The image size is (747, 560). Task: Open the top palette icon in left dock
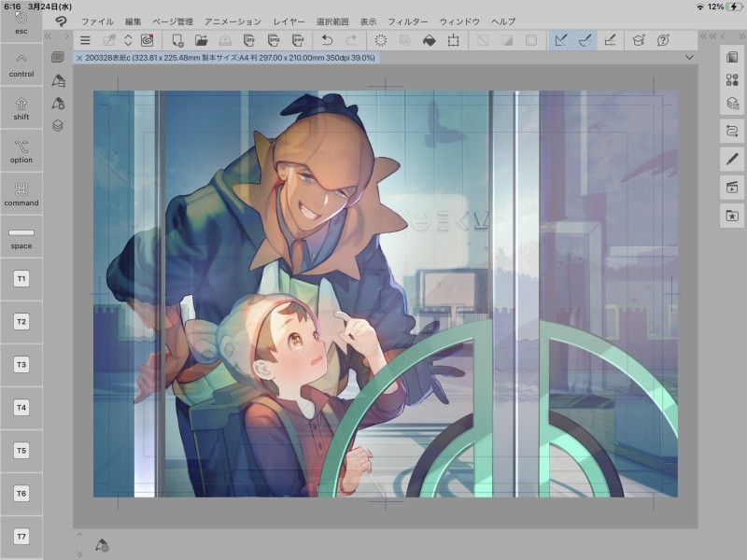point(58,58)
